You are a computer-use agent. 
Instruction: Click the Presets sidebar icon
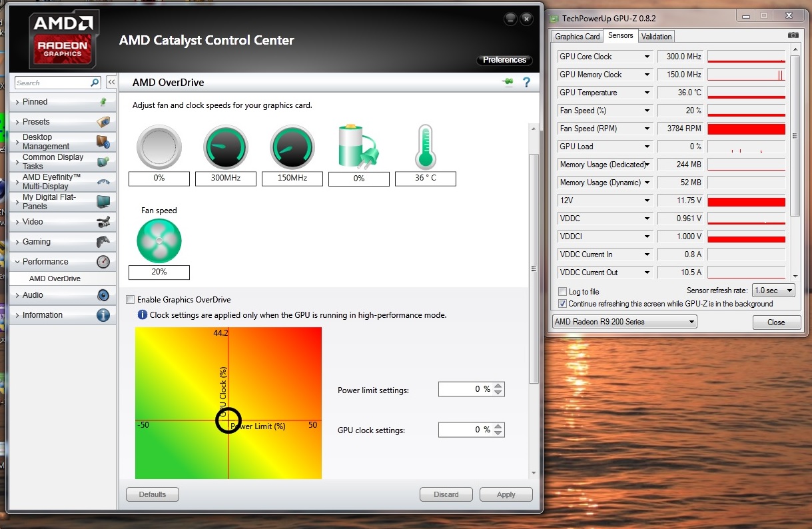[x=103, y=122]
